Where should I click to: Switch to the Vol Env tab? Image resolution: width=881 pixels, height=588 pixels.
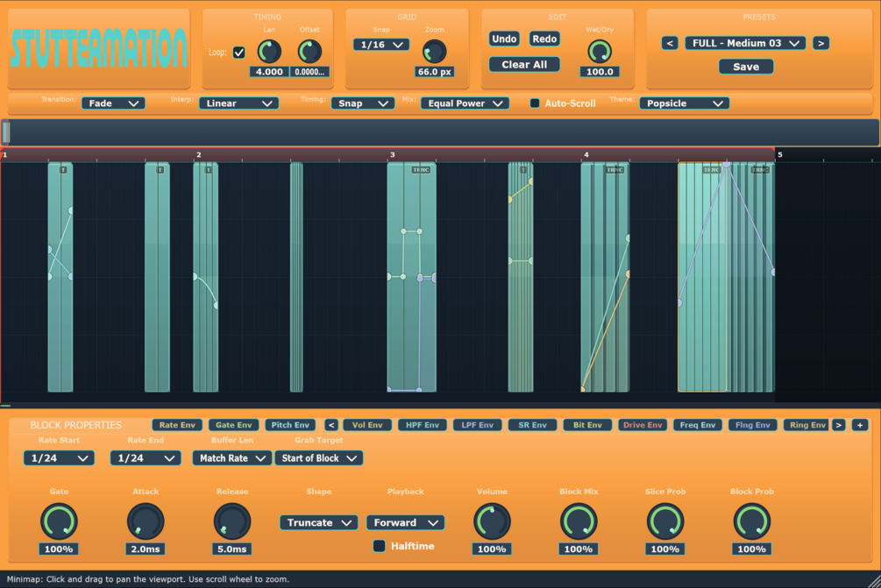(x=367, y=425)
